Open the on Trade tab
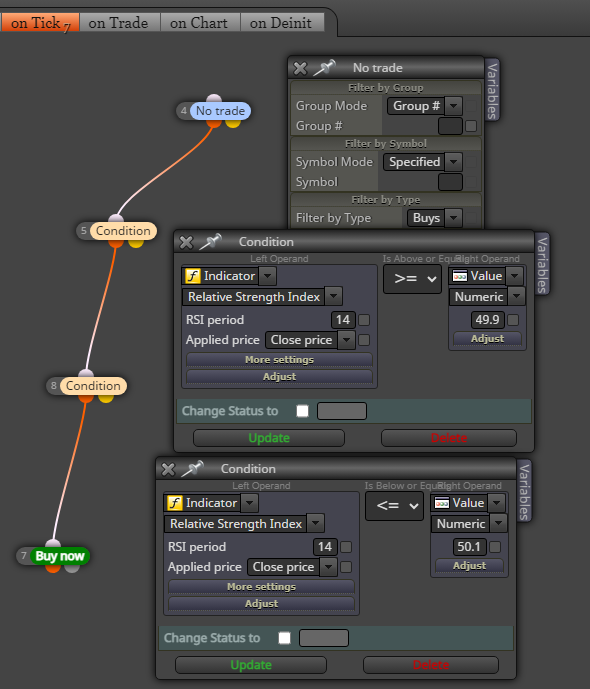The image size is (590, 689). [x=119, y=22]
